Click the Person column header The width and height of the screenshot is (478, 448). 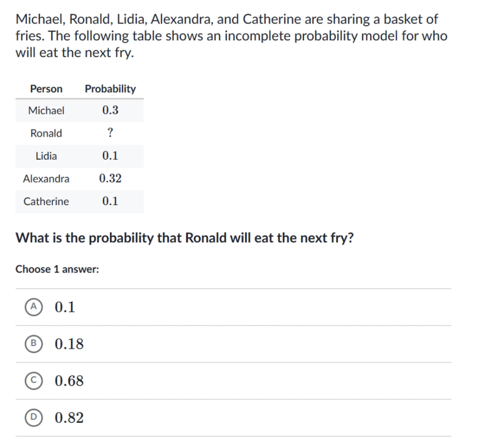pos(46,89)
